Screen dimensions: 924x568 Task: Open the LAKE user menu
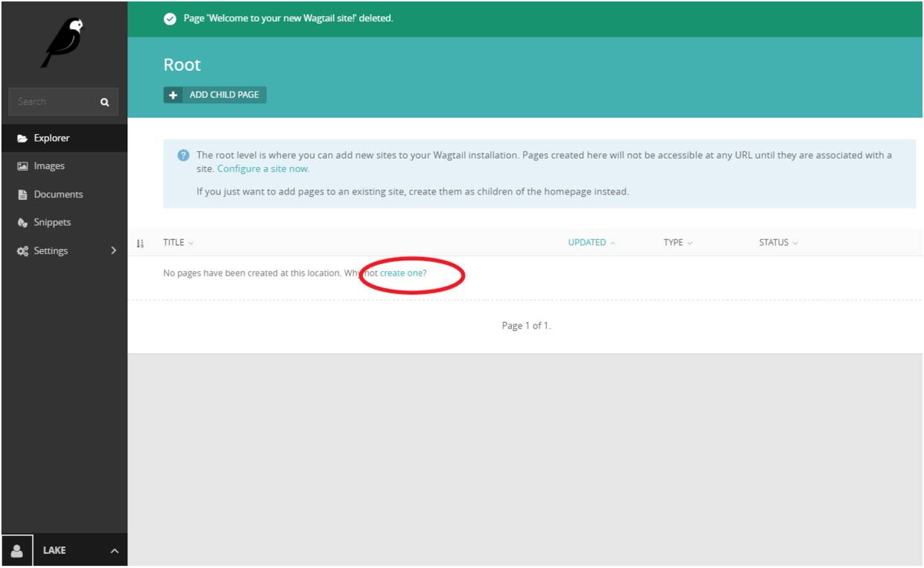point(64,551)
